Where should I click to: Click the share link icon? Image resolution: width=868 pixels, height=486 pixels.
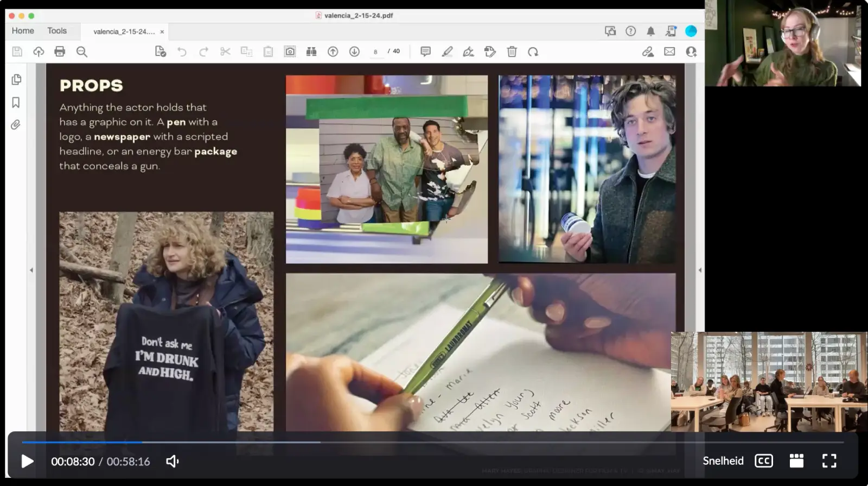648,52
